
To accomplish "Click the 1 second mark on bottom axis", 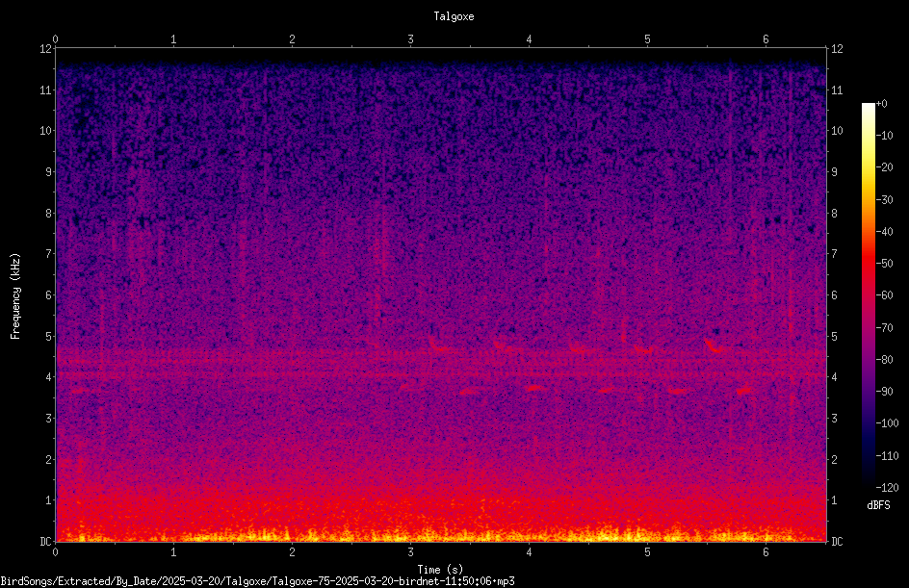I will pos(173,552).
